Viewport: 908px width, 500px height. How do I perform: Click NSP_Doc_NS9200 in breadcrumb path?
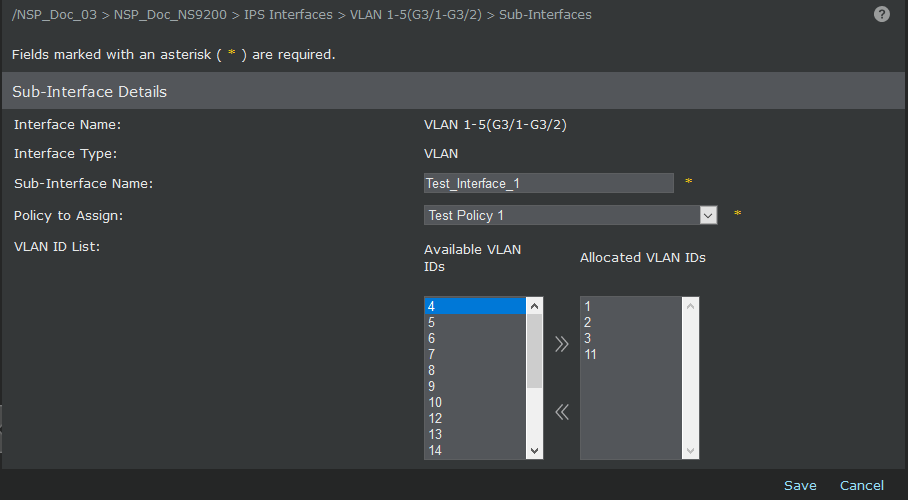170,14
